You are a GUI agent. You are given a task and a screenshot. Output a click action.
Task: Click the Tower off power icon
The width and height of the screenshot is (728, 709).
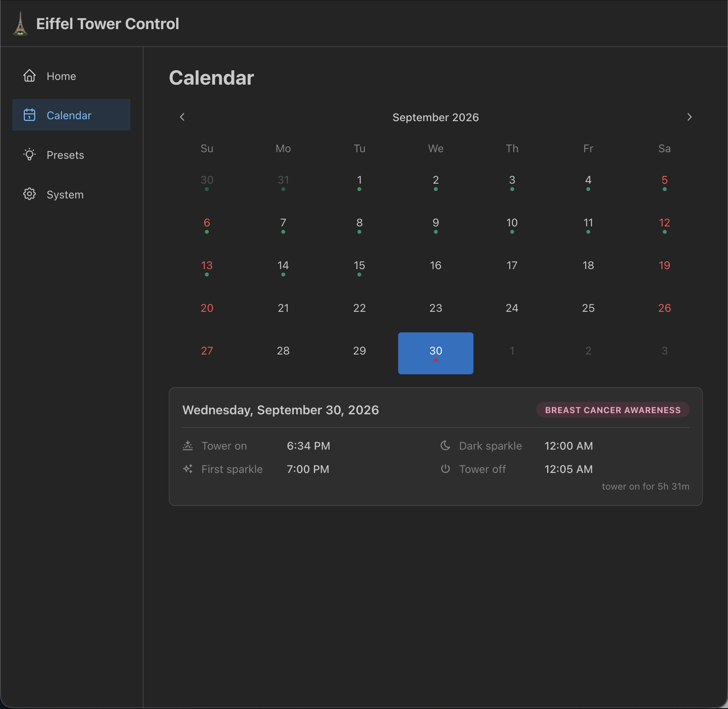445,469
